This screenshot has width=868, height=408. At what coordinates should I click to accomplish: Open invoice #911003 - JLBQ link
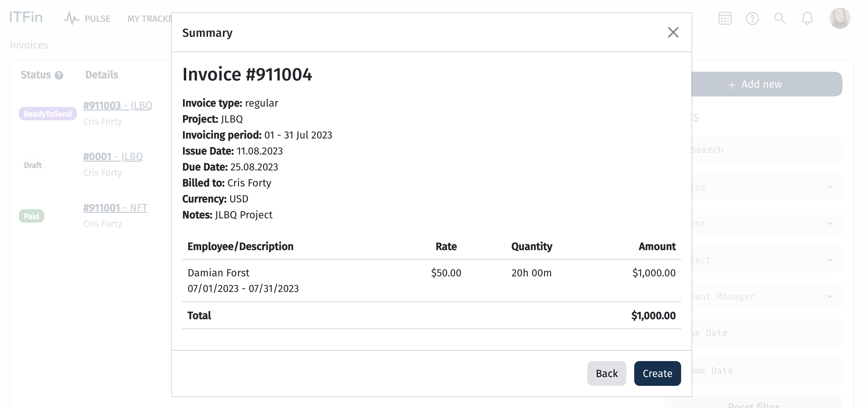(118, 106)
